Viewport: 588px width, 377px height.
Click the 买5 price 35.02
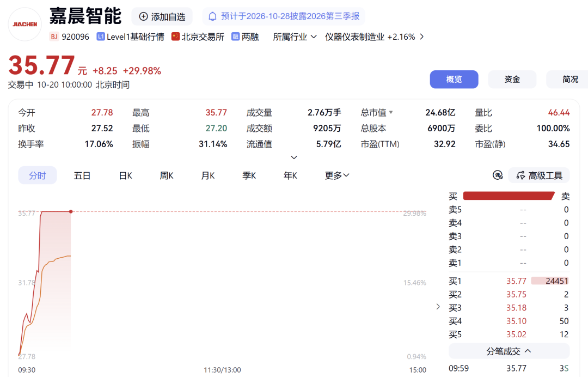click(x=516, y=335)
